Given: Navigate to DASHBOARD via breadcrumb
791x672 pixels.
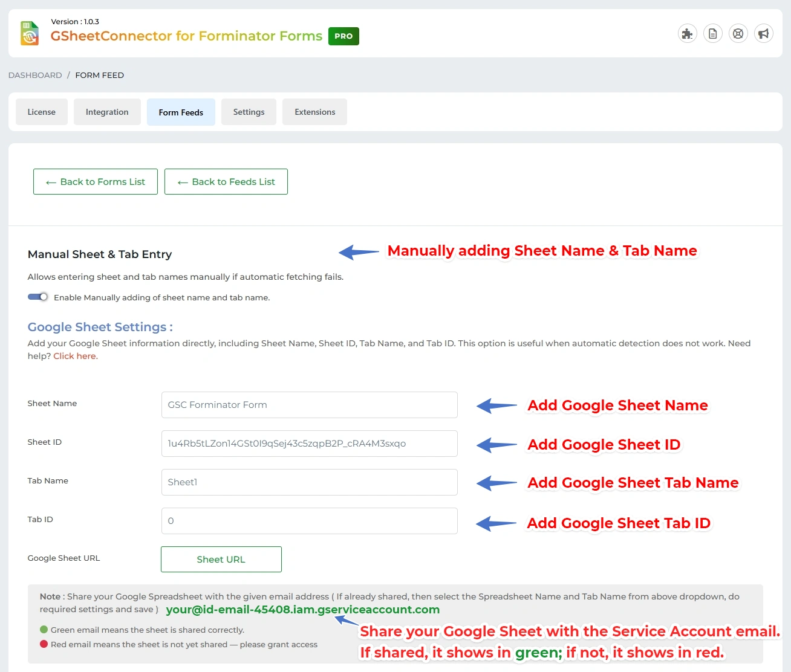Looking at the screenshot, I should (x=34, y=75).
